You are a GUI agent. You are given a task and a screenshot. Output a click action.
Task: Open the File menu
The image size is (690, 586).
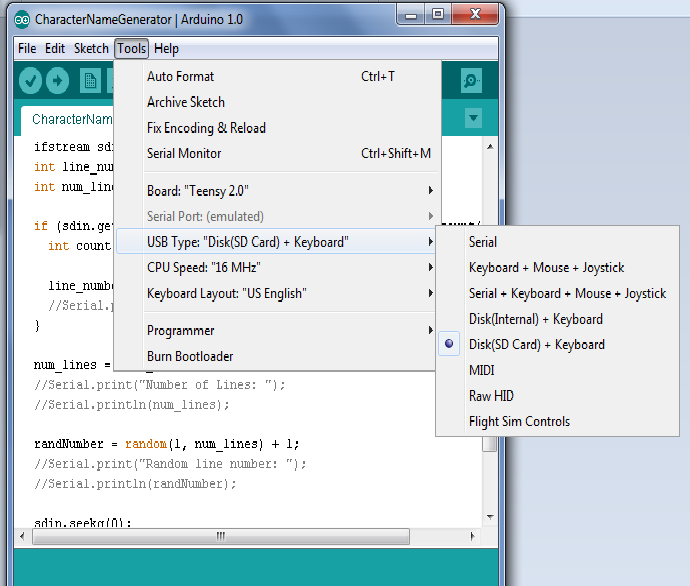(x=27, y=48)
